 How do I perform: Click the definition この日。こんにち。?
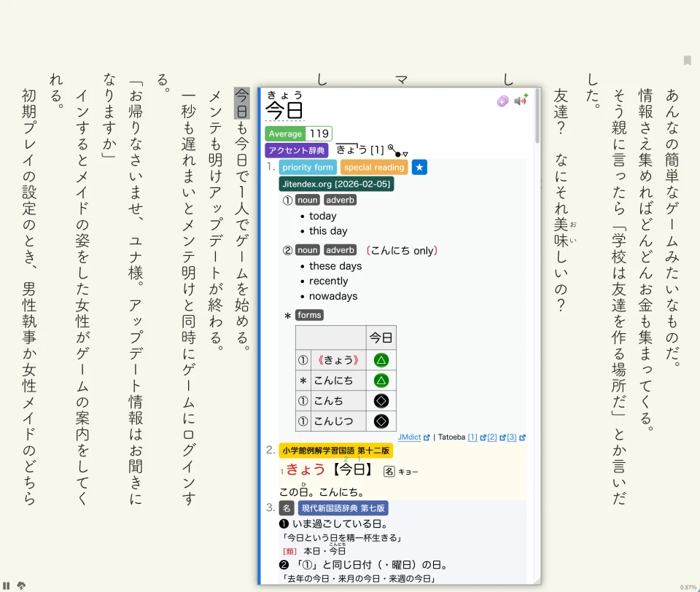click(x=321, y=492)
